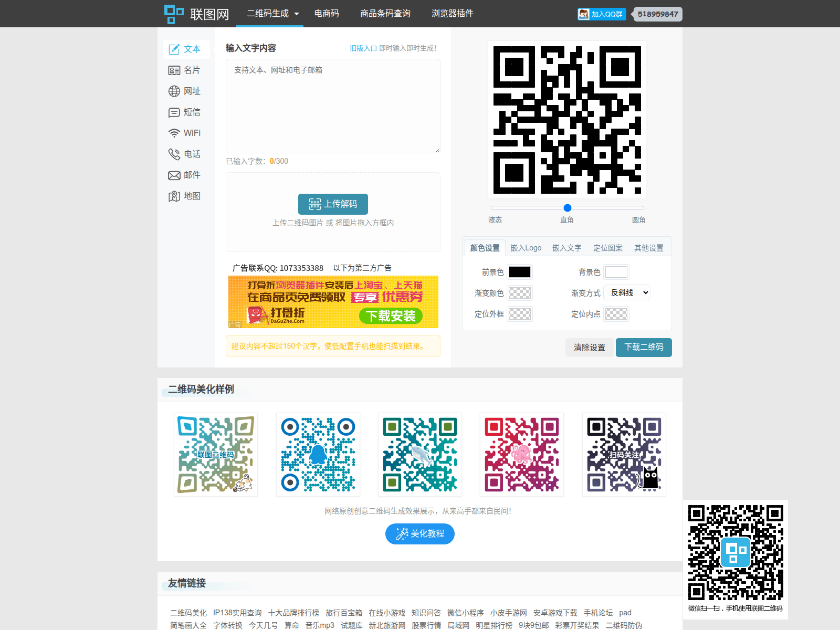Viewport: 840px width, 630px height.
Task: Switch to the 嵌入Logo tab
Action: tap(526, 248)
